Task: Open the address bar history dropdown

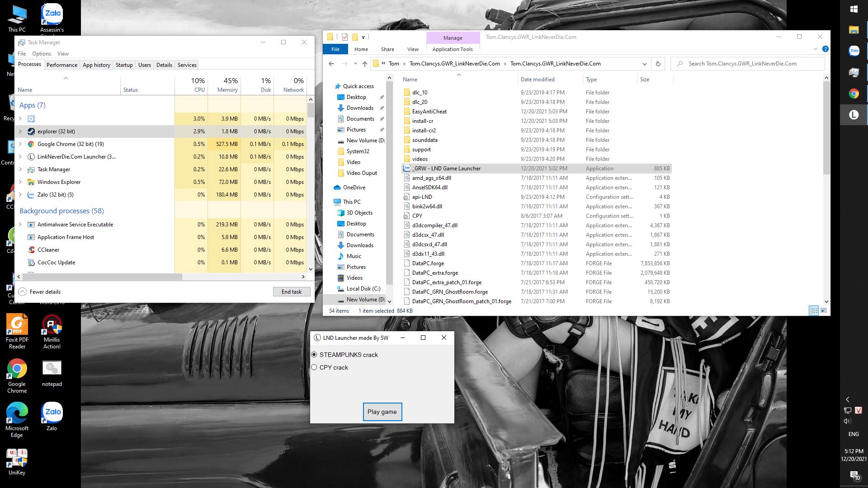Action: point(644,64)
